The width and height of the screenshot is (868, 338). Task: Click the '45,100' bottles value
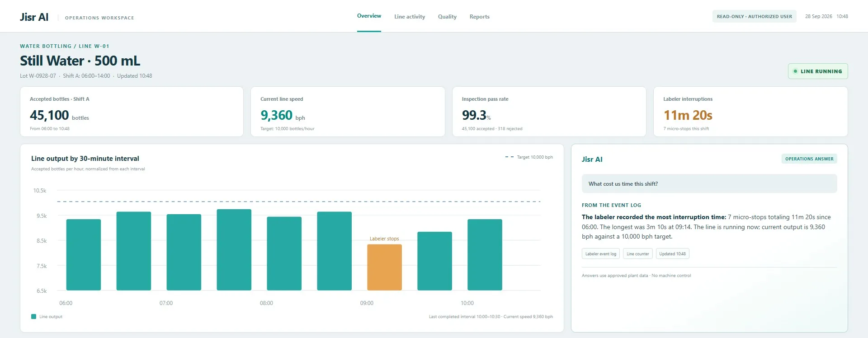[49, 115]
